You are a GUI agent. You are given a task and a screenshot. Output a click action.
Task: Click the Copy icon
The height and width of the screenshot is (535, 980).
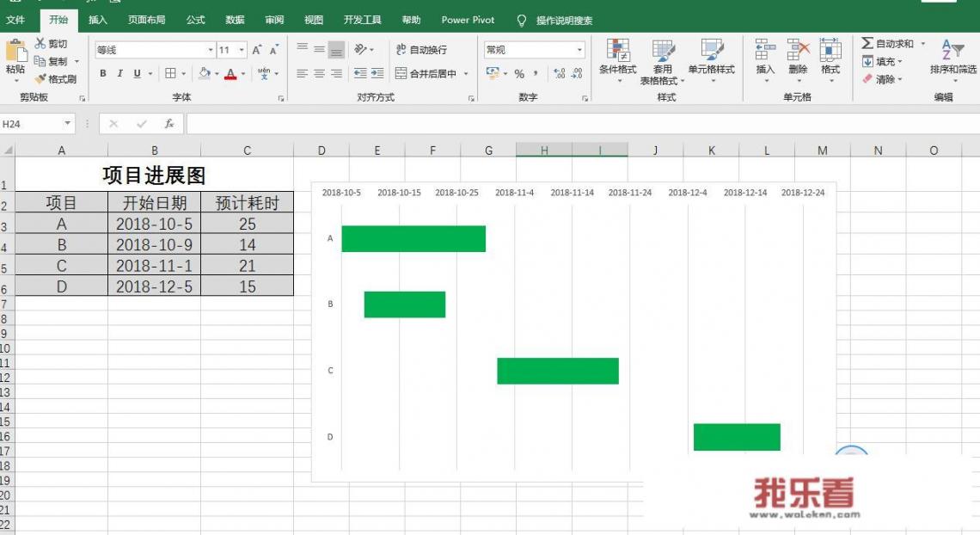tap(40, 61)
